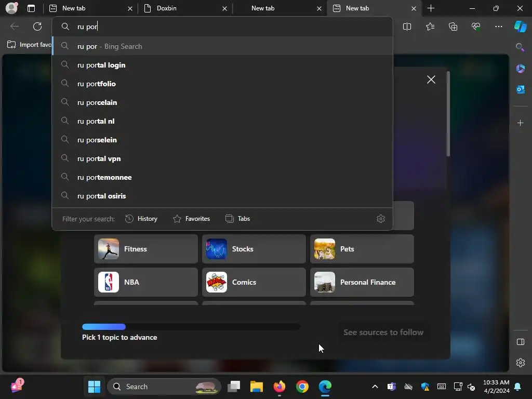Viewport: 532px width, 399px height.
Task: Toggle the sidebar layout icon
Action: click(x=520, y=342)
